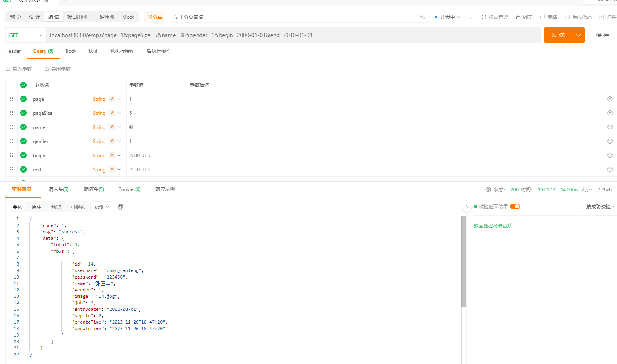Click the URL request input field
This screenshot has height=364, width=617.
pos(282,35)
